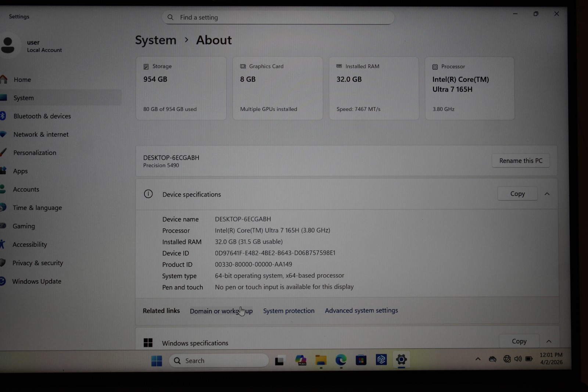The image size is (588, 392).
Task: Open File Explorer from the taskbar
Action: [321, 360]
